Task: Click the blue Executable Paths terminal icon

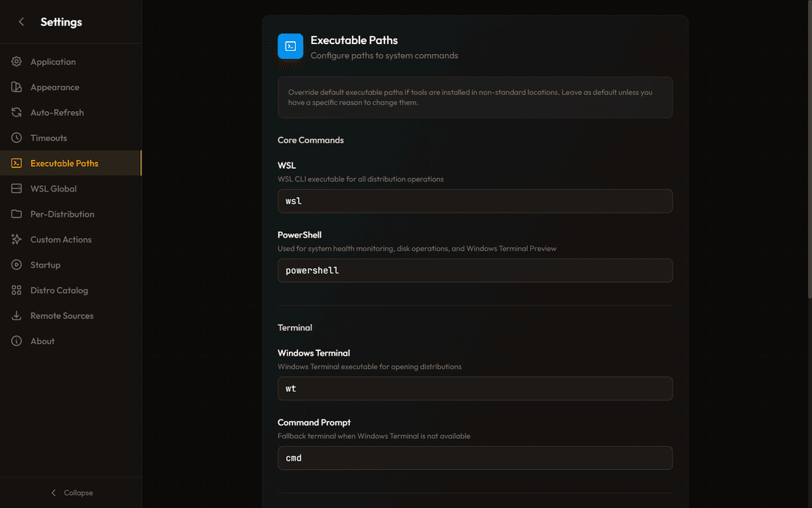Action: click(x=290, y=46)
